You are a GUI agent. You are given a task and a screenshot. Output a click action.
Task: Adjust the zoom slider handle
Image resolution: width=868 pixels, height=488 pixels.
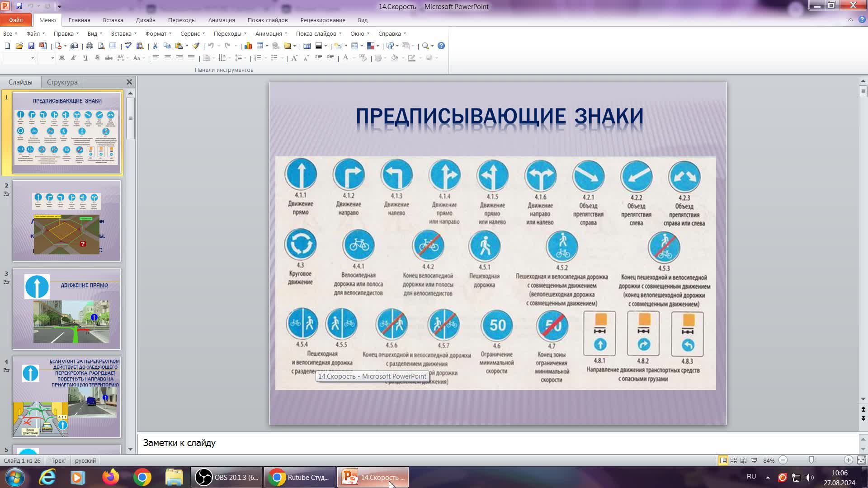[x=811, y=460]
